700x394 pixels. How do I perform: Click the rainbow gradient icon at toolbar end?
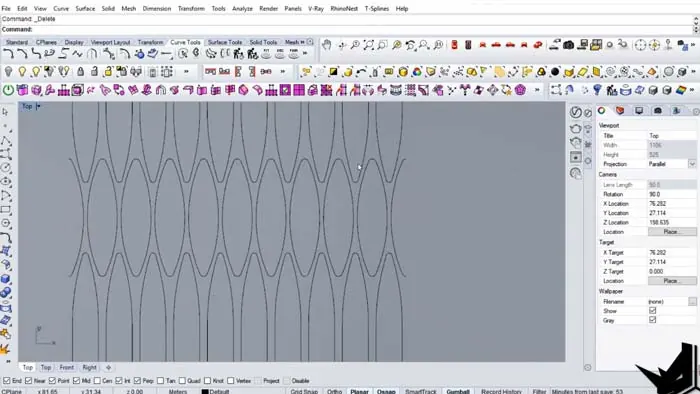pyautogui.click(x=681, y=90)
